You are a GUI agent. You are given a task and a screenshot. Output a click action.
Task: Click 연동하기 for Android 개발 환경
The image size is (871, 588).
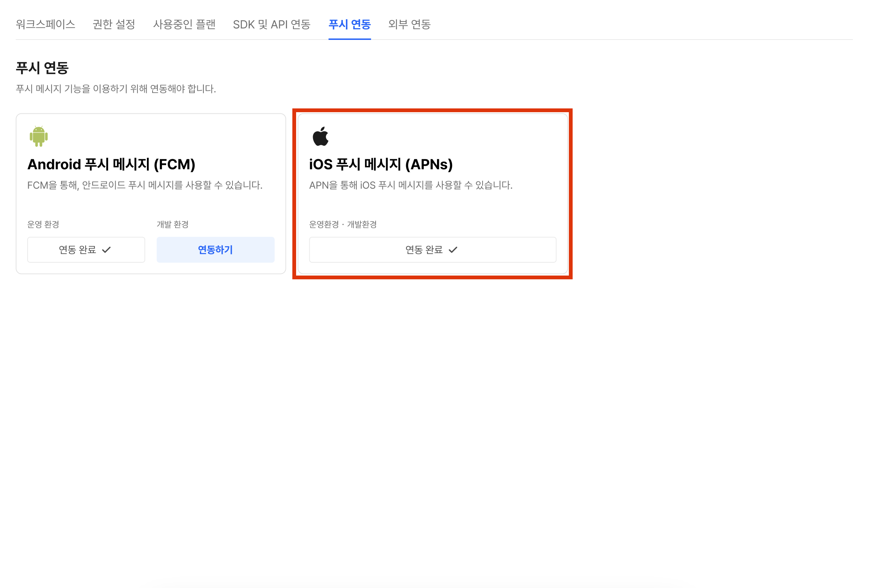pos(215,250)
